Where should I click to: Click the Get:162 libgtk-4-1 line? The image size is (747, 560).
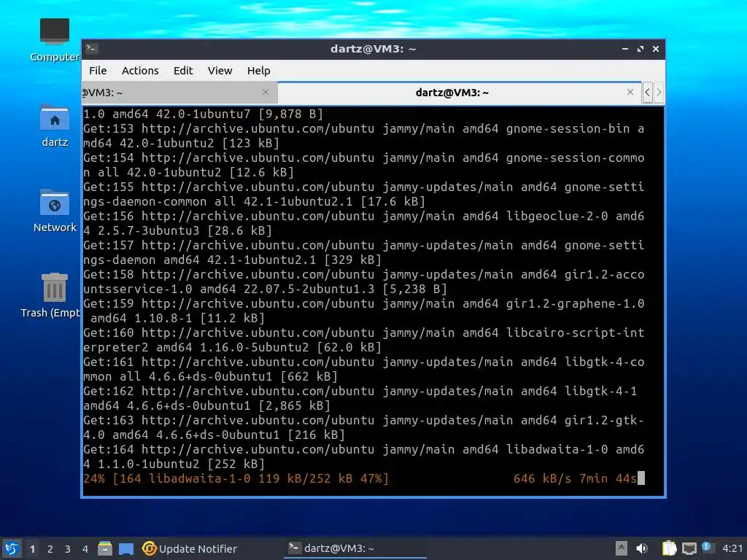coord(360,398)
